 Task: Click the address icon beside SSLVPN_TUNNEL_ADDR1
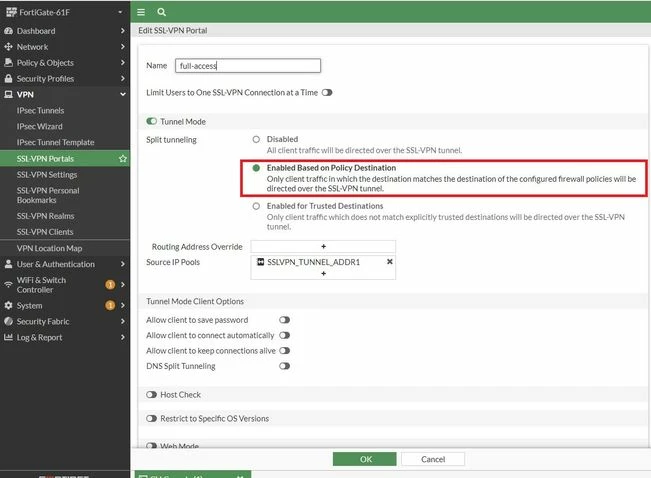click(260, 262)
